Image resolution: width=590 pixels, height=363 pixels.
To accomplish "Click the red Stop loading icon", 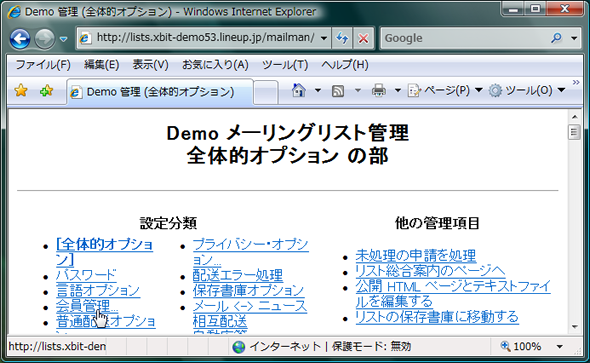I will pyautogui.click(x=363, y=38).
